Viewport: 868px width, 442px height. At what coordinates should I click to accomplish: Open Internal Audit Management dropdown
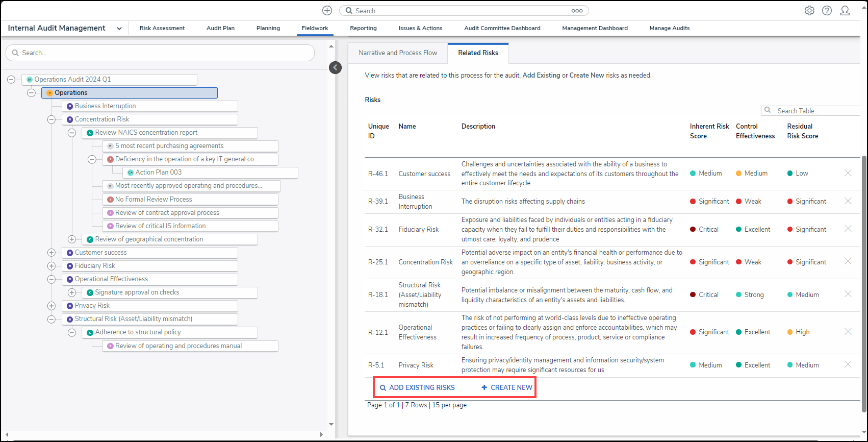click(x=119, y=29)
